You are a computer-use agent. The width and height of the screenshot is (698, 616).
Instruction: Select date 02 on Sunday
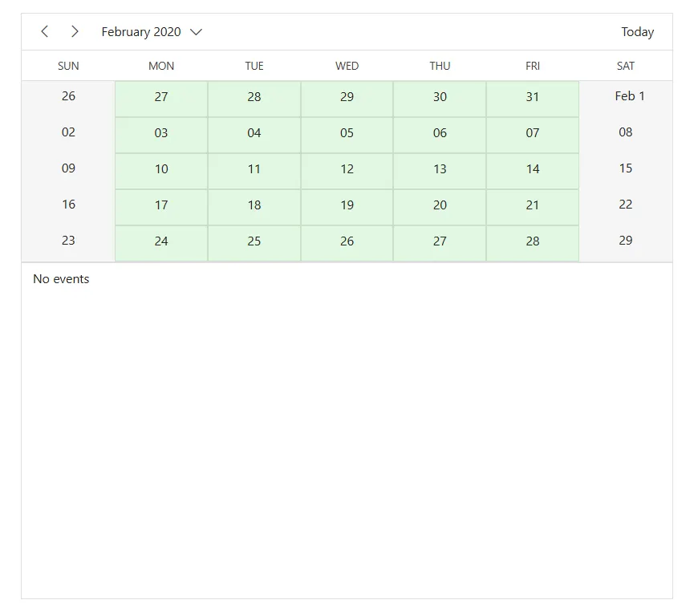pos(68,135)
